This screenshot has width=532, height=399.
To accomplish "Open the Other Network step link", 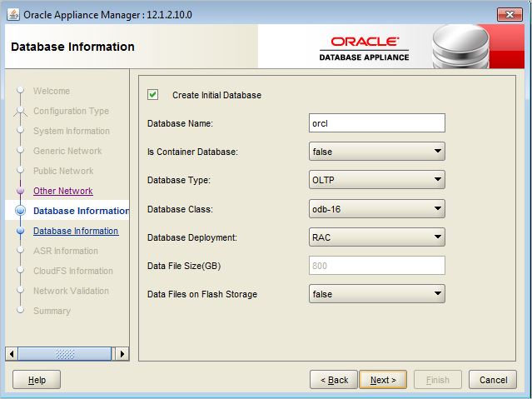I will tap(63, 191).
